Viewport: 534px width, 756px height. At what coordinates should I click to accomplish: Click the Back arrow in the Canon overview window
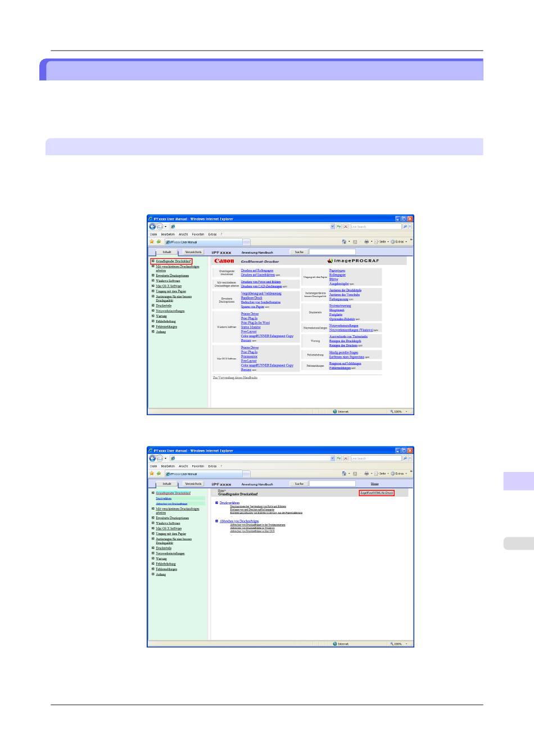coord(152,227)
